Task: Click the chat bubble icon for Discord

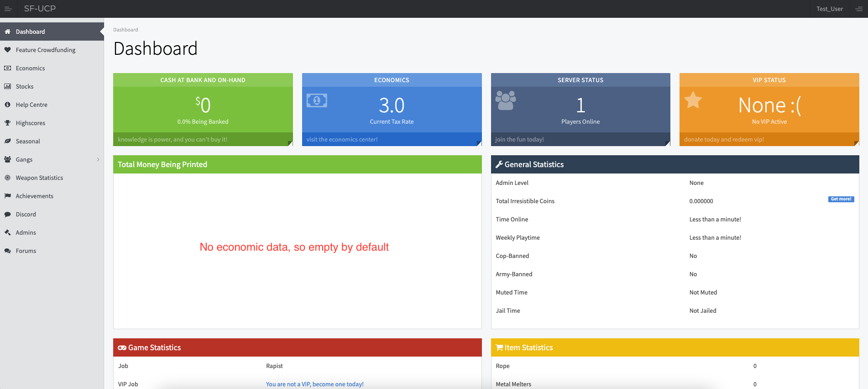Action: point(7,214)
